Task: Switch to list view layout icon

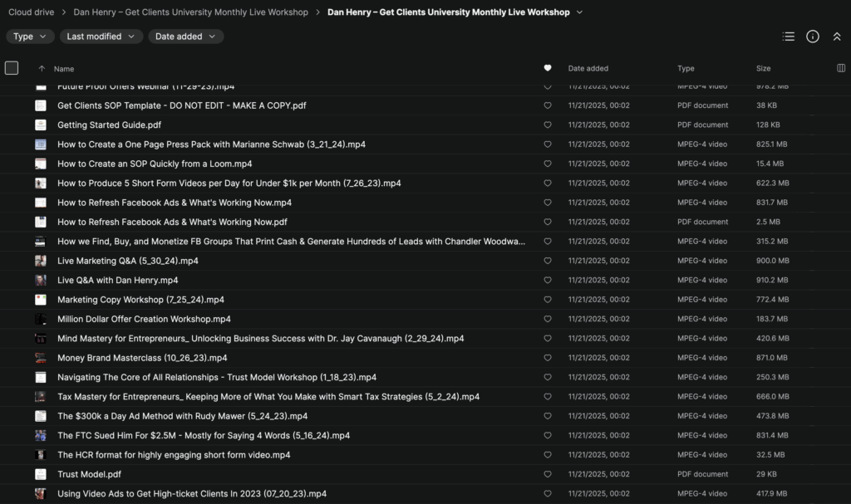Action: pos(789,37)
